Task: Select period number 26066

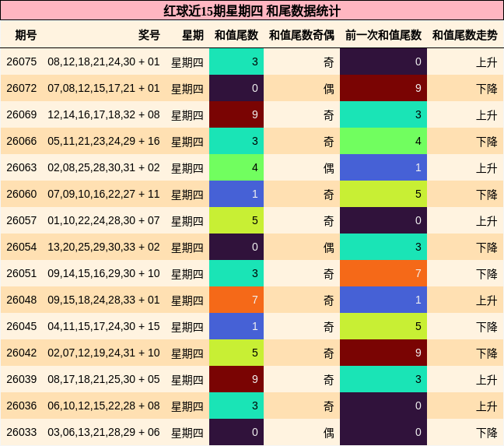Action: tap(22, 141)
